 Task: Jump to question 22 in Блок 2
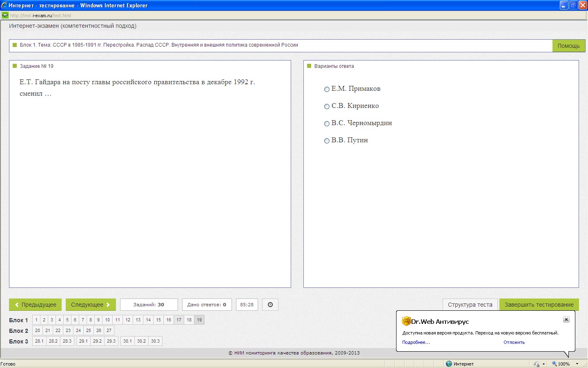pos(58,330)
